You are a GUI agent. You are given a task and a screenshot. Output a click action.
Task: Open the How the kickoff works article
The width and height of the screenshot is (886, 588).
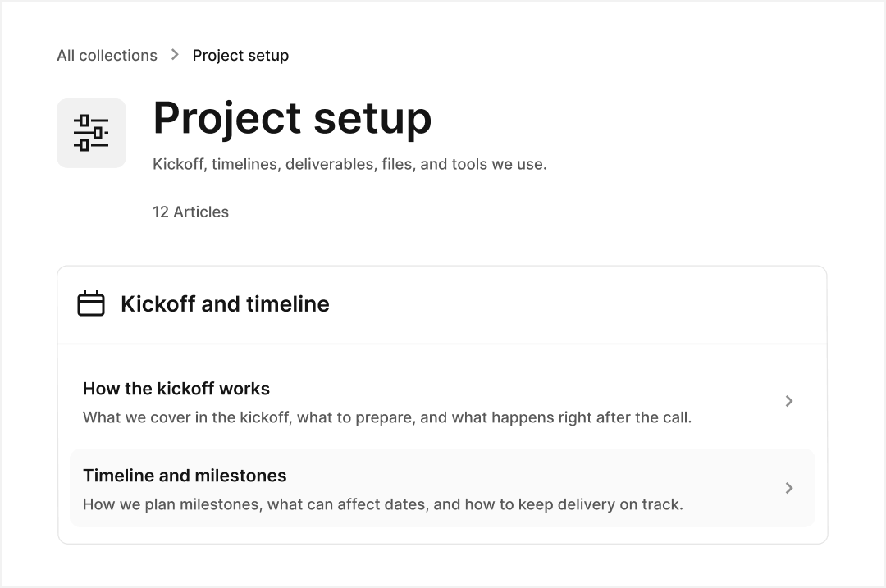tap(176, 389)
